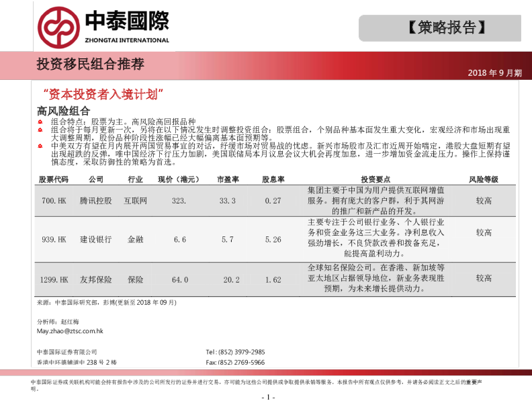The height and width of the screenshot is (411, 532).
Task: Select the 投资移民组合推荐 banner title
Action: coord(91,64)
